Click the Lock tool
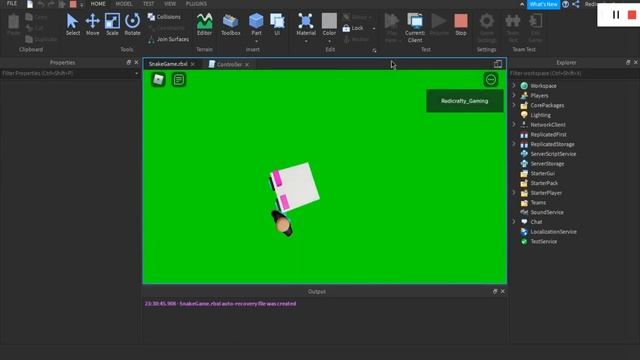The width and height of the screenshot is (640, 360). 353,28
